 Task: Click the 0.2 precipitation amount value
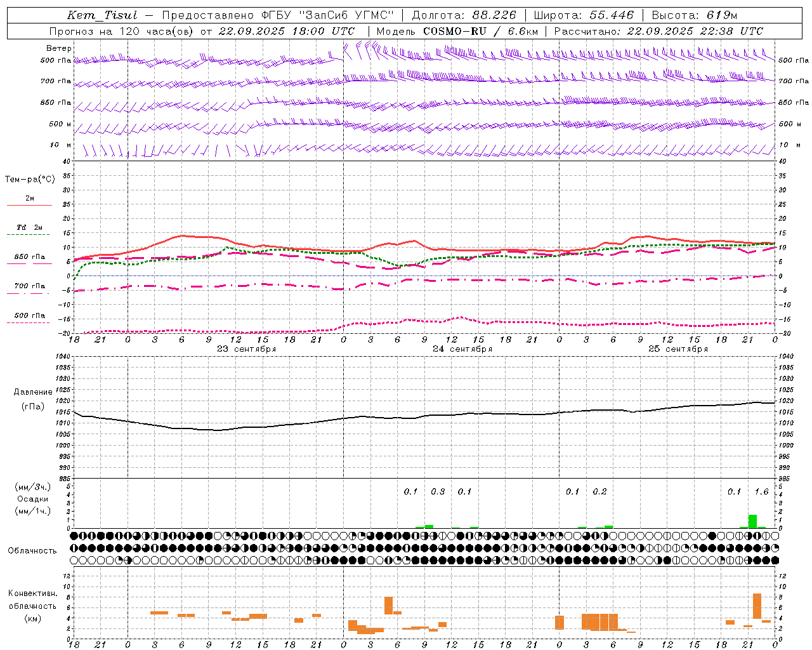coord(599,491)
